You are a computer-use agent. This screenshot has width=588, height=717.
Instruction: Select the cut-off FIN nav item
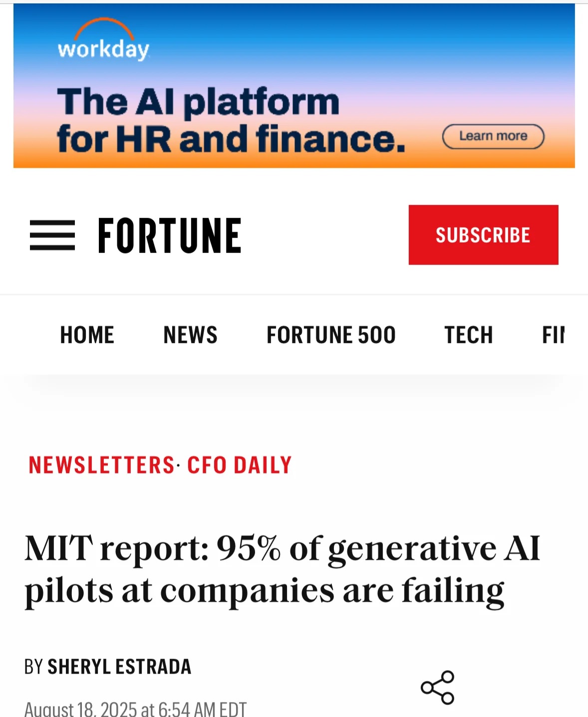coord(553,335)
